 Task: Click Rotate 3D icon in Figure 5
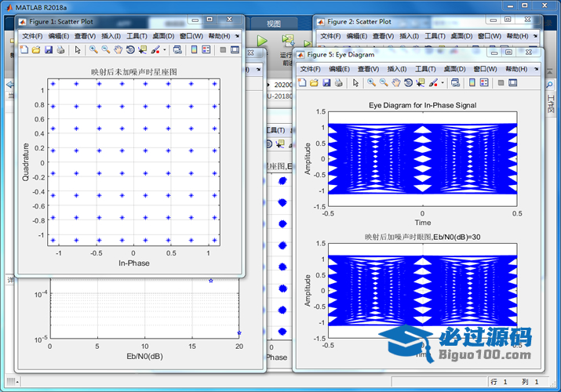point(409,82)
